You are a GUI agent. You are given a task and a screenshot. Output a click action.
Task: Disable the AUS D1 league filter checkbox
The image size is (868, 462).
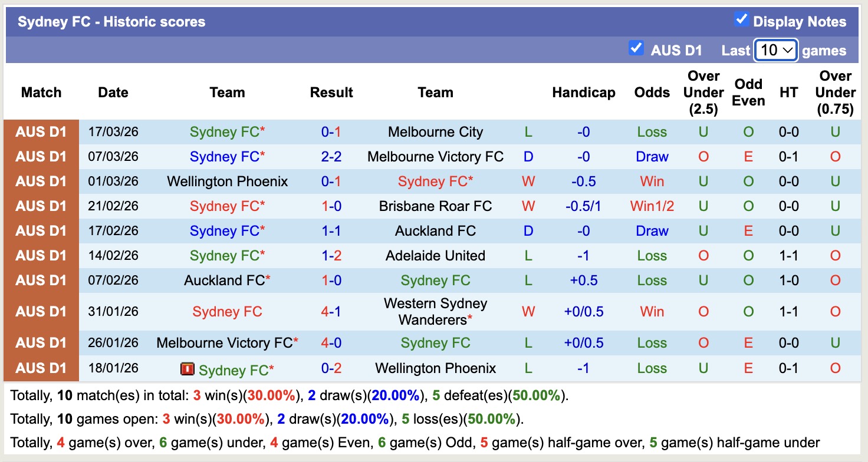[x=636, y=49]
